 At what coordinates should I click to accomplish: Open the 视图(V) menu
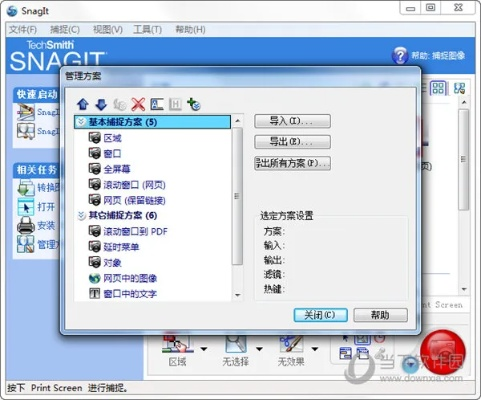tap(108, 30)
